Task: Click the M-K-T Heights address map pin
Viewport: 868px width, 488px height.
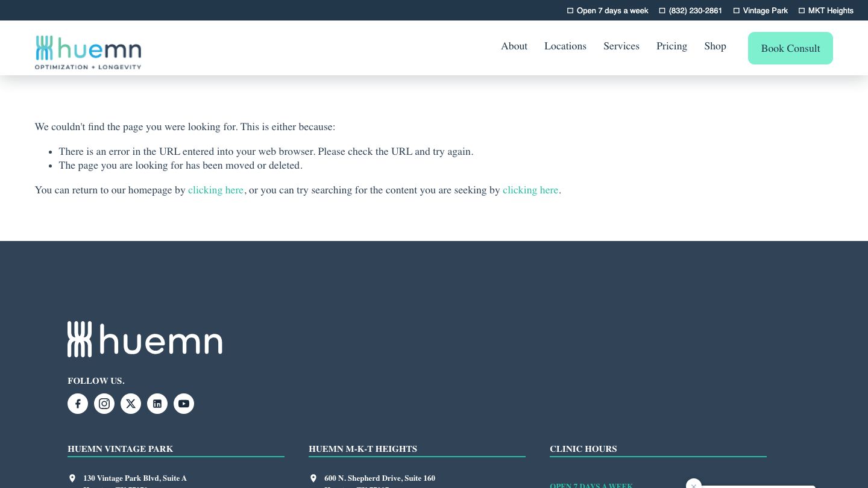Action: (x=313, y=478)
